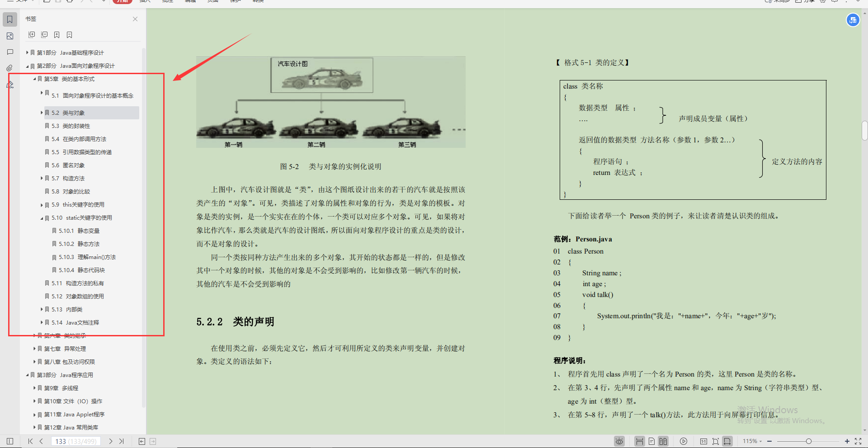Close the 书签 bookmarks panel
Image resolution: width=868 pixels, height=448 pixels.
pyautogui.click(x=135, y=19)
